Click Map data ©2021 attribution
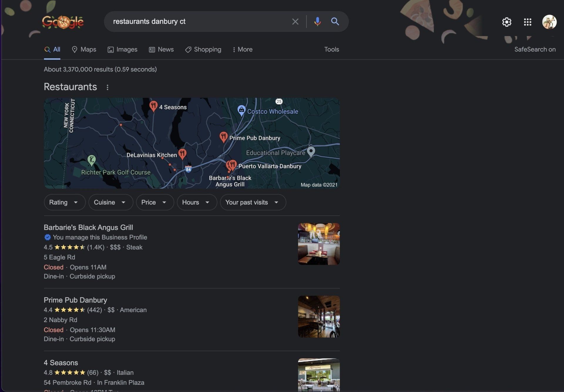The image size is (564, 392). pyautogui.click(x=319, y=185)
